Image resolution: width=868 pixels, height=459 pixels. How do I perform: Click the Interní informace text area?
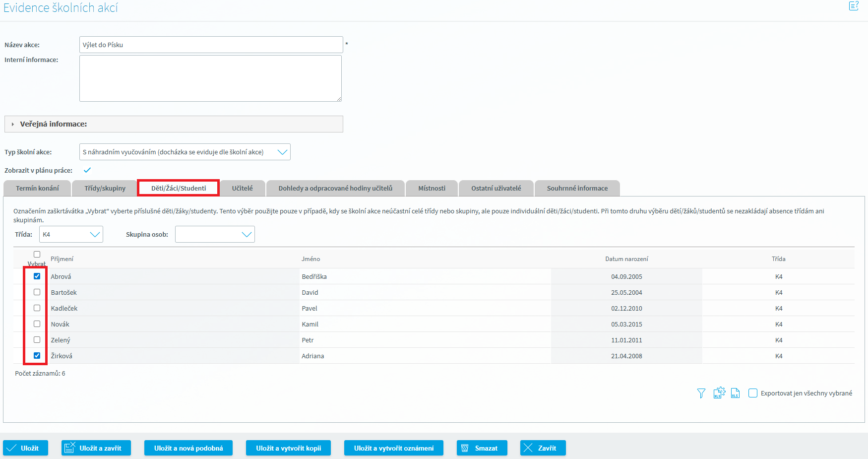point(210,78)
